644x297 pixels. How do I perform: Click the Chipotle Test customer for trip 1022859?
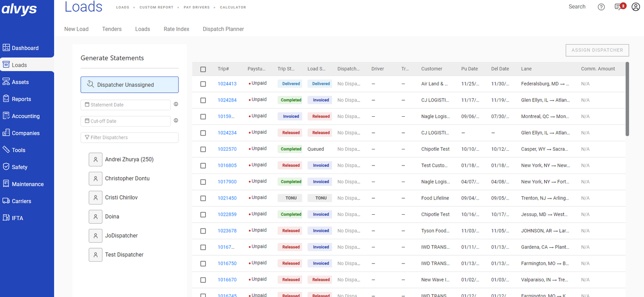[x=436, y=214]
